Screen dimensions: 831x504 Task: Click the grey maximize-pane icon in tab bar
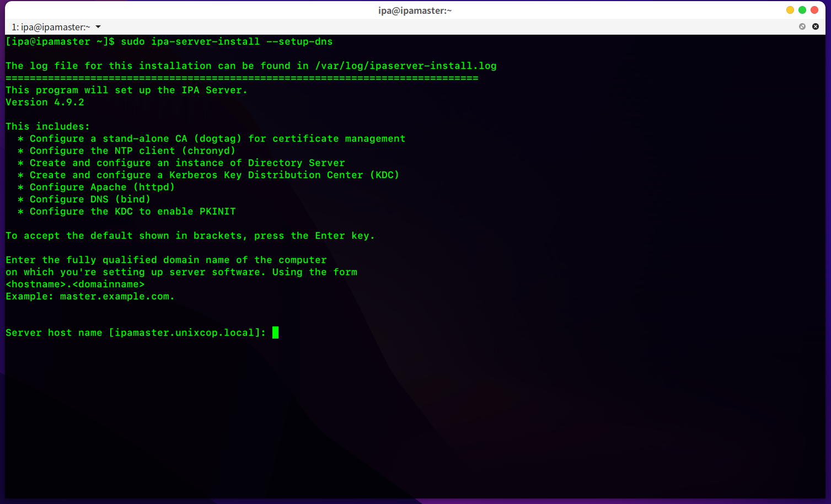[x=802, y=26]
